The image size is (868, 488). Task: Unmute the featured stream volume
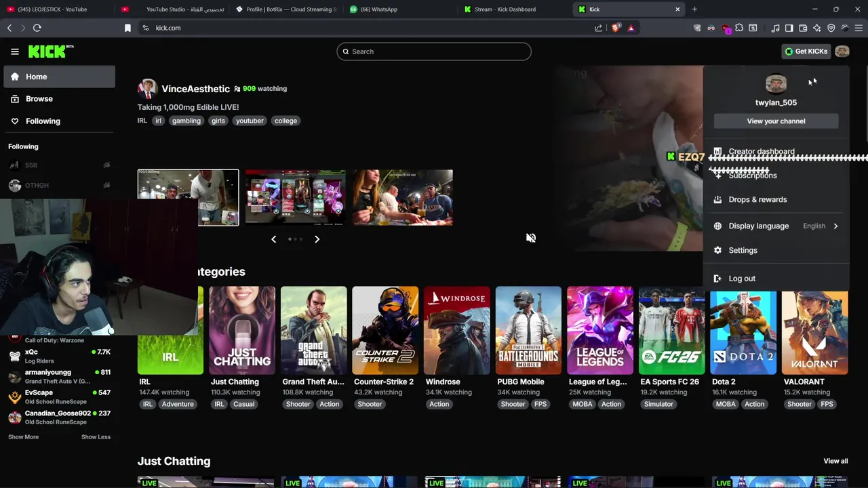coord(531,238)
